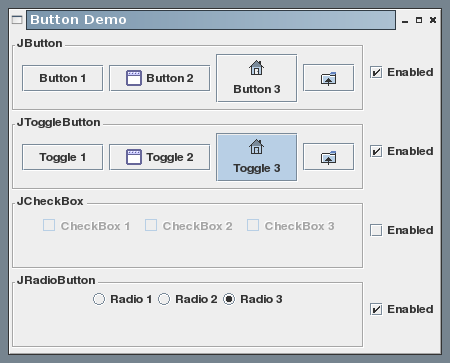Maximize the Button Demo window
The image size is (450, 363).
coord(419,20)
